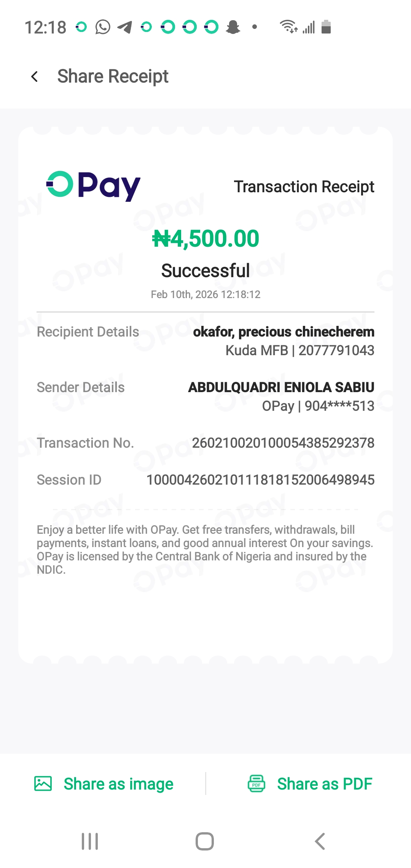Tap the OPay logo on the receipt
411x868 pixels.
click(x=93, y=186)
